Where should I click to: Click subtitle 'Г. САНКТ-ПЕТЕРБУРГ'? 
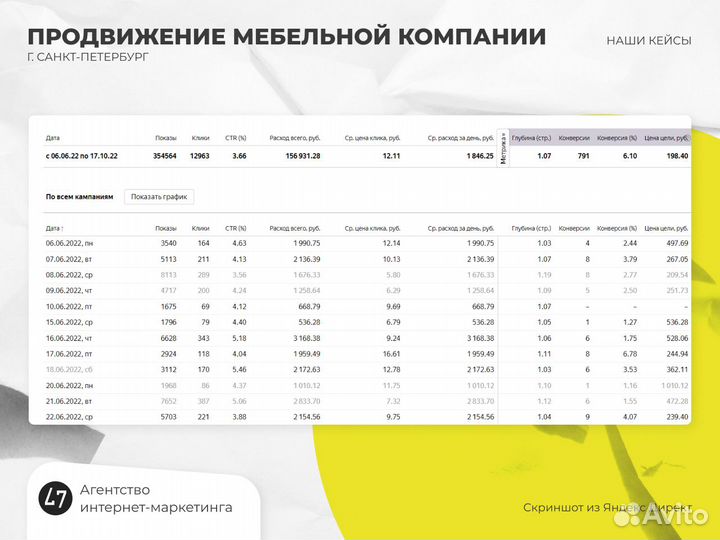tap(88, 57)
